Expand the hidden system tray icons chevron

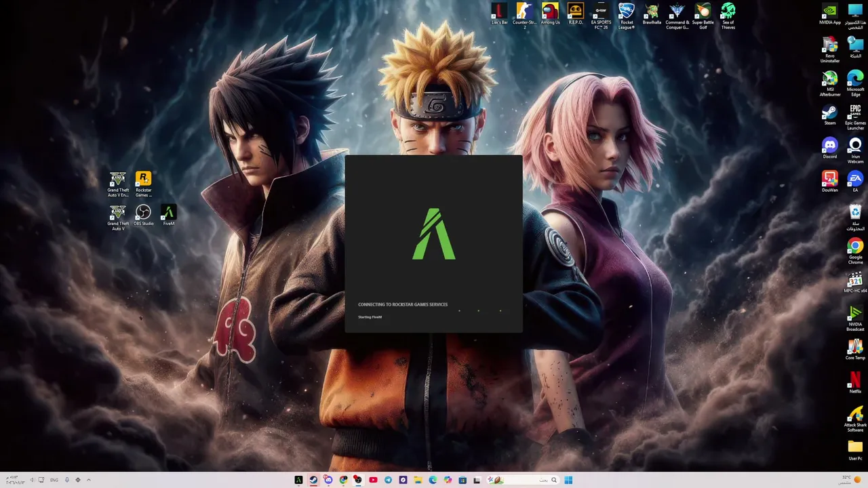coord(88,480)
